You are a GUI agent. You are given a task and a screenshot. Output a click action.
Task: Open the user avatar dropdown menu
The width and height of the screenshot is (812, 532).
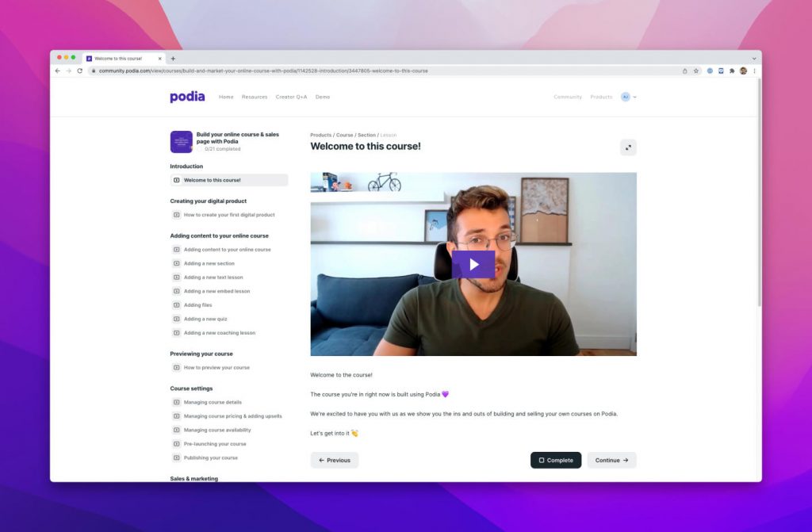629,97
